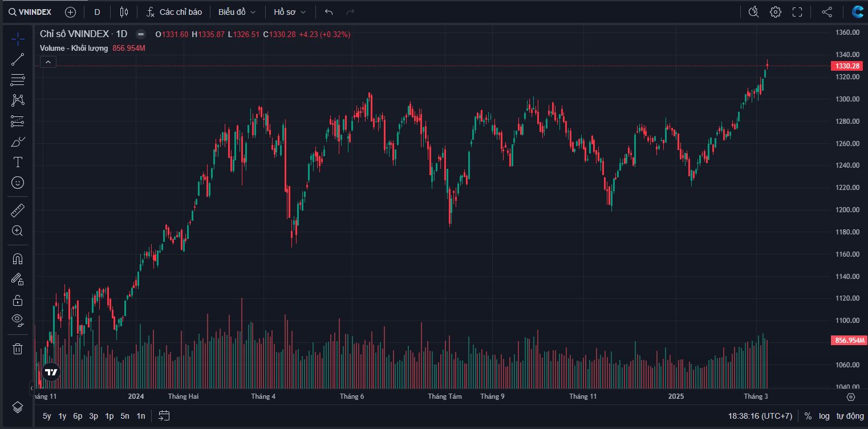Open the emoji icons tool
The height and width of the screenshot is (429, 868).
coord(18,183)
